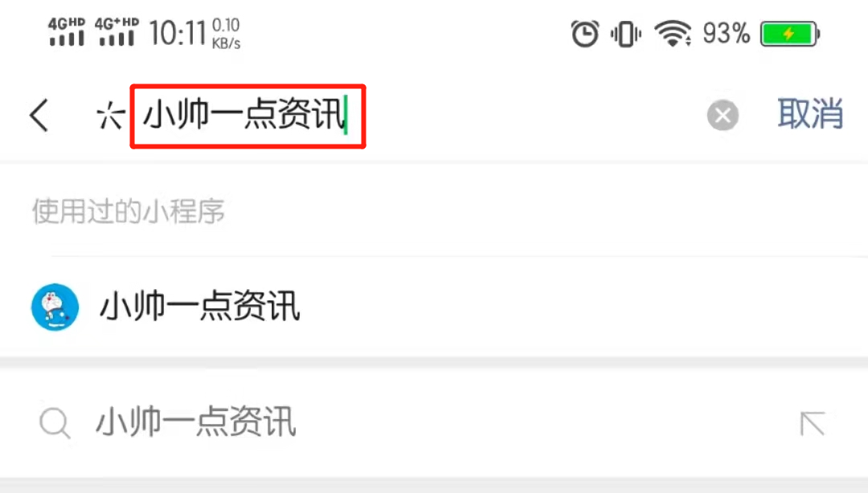Tap the 取消 cancel button

pos(810,115)
